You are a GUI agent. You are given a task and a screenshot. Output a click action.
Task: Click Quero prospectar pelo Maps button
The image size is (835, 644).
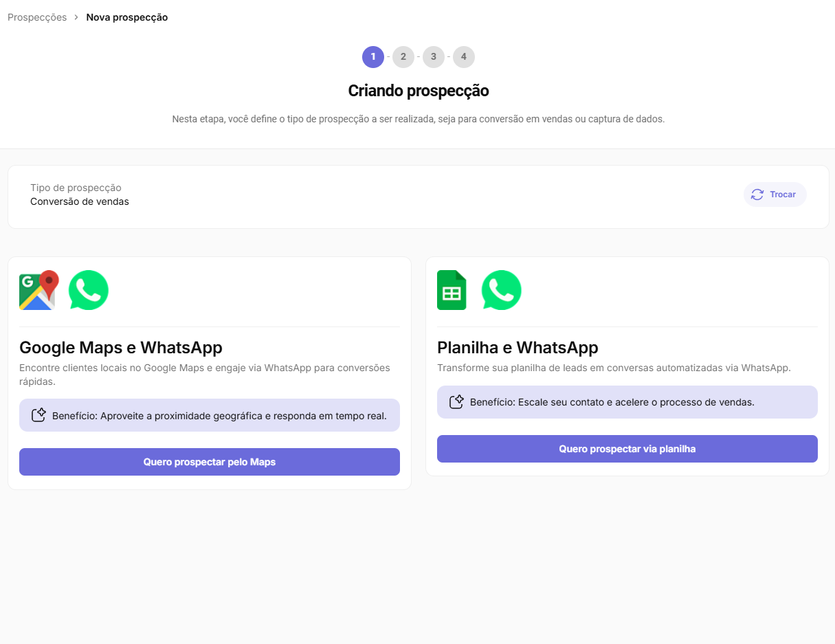point(210,462)
